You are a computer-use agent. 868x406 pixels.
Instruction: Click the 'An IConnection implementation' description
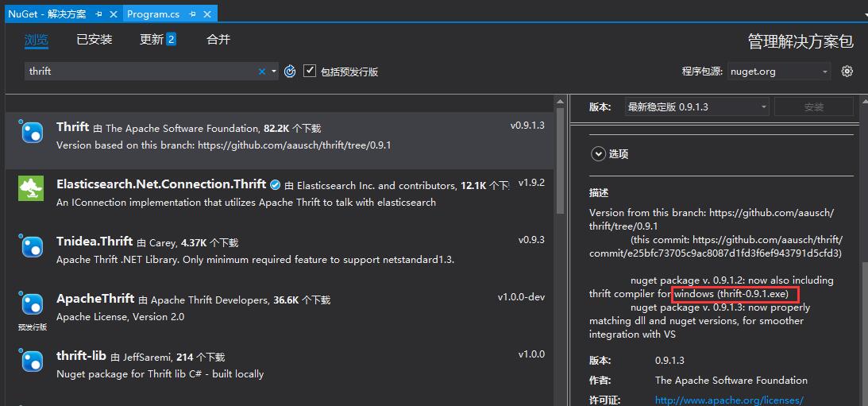(245, 202)
